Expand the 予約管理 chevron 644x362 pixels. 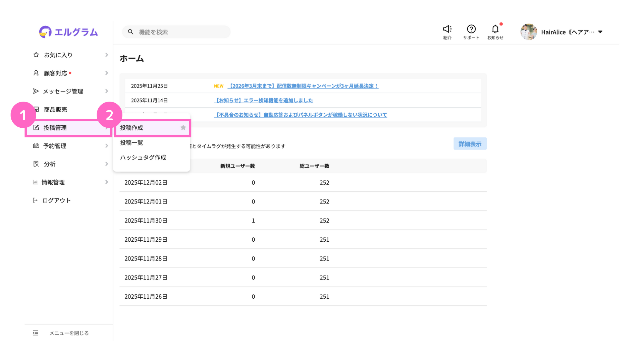click(107, 146)
